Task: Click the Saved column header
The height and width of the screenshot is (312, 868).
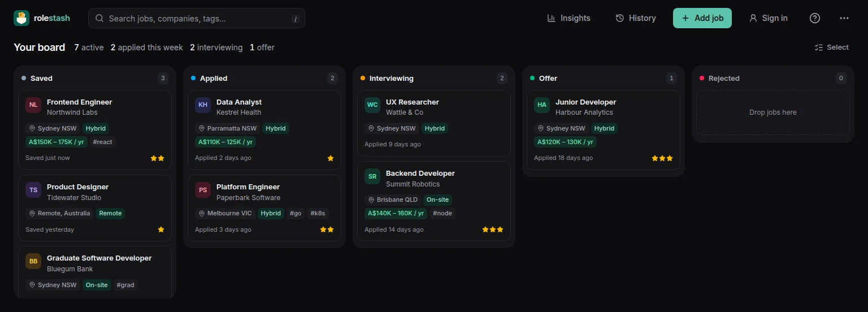Action: point(41,79)
